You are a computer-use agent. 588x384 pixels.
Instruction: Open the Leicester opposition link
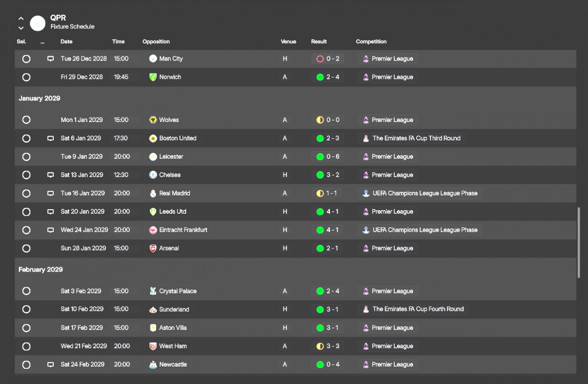coord(171,156)
